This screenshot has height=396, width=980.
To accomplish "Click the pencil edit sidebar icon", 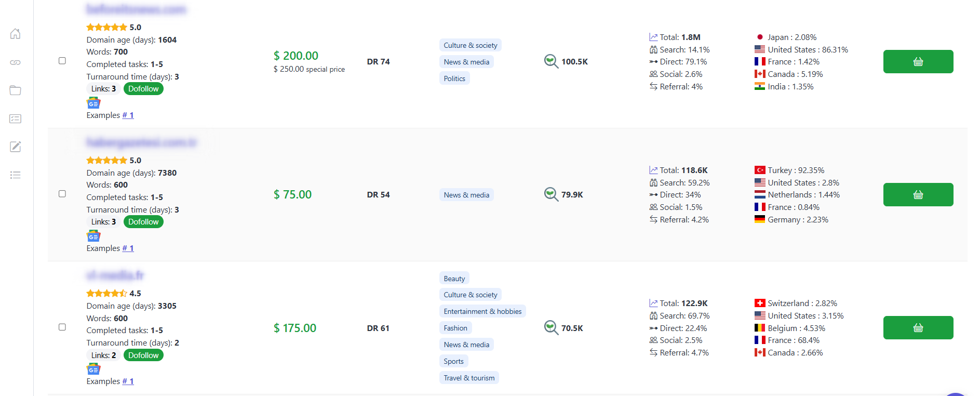I will pyautogui.click(x=16, y=147).
